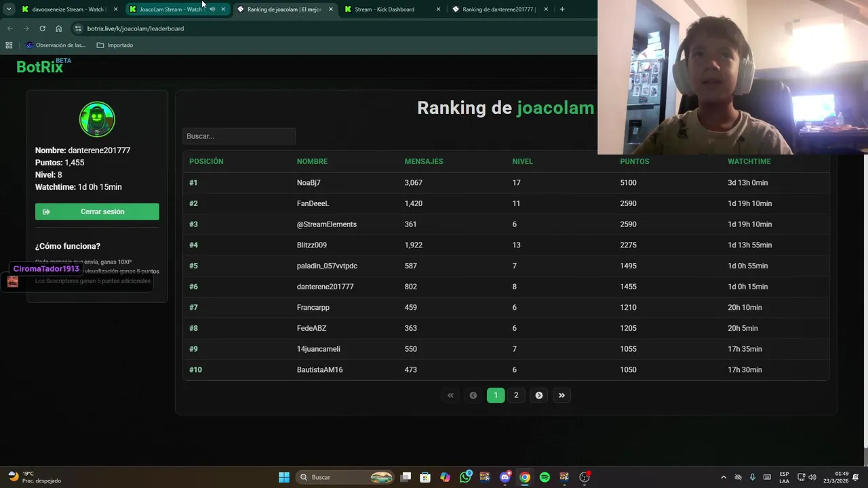Go to previous leaderboard page arrow
The height and width of the screenshot is (488, 868).
click(x=473, y=395)
